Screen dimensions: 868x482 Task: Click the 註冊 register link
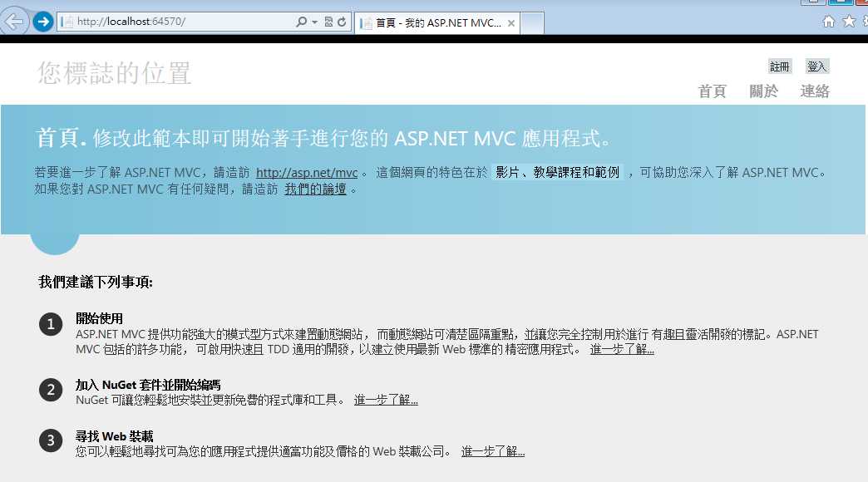click(779, 66)
